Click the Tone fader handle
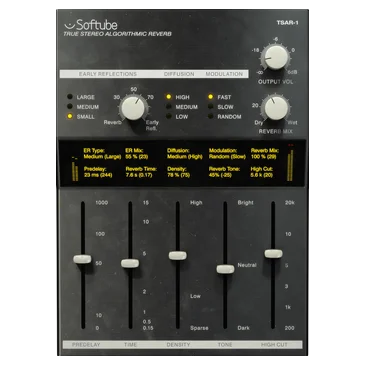 coord(225,269)
